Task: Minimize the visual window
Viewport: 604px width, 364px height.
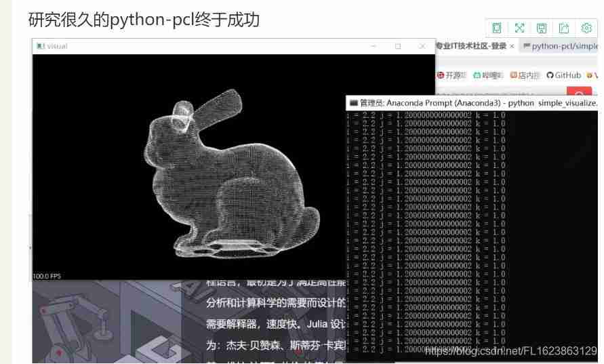Action: (374, 46)
